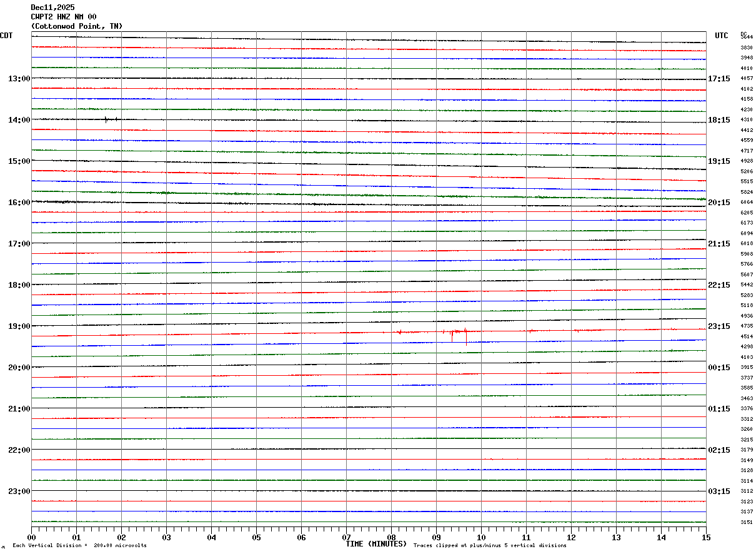
Task: Click the DC value '5442'
Action: click(747, 285)
